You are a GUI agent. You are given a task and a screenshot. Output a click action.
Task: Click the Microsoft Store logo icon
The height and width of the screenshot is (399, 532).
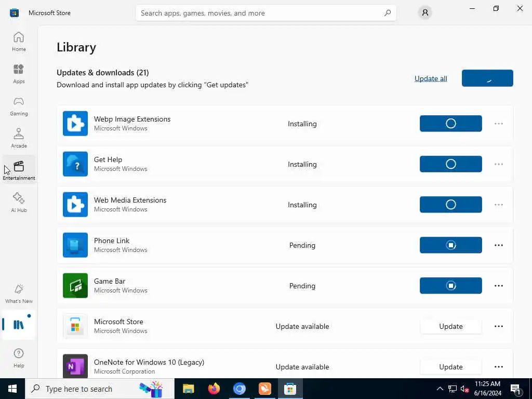[x=14, y=13]
